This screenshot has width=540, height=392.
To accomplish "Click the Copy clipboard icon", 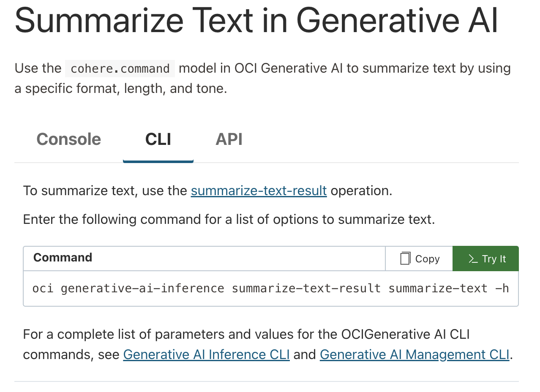I will (405, 259).
